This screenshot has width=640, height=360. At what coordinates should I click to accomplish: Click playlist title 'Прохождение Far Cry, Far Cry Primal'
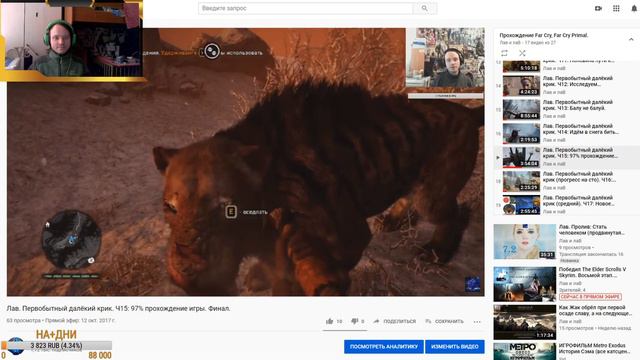click(544, 36)
